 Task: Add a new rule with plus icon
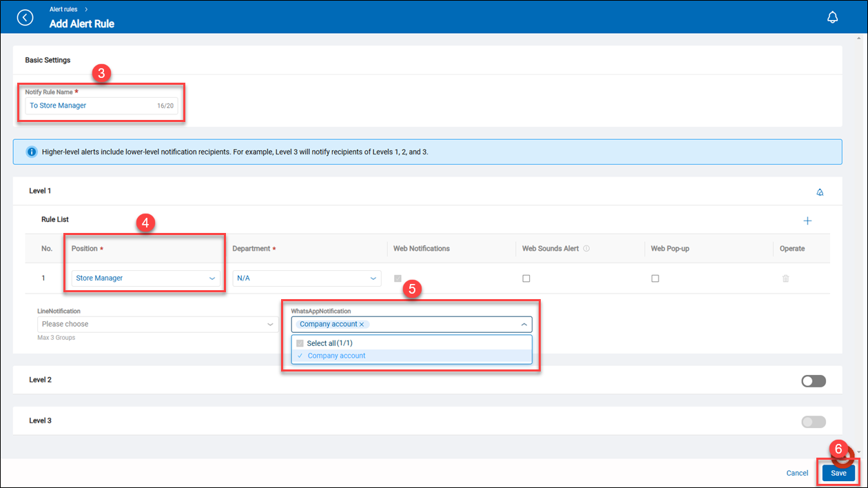tap(807, 221)
